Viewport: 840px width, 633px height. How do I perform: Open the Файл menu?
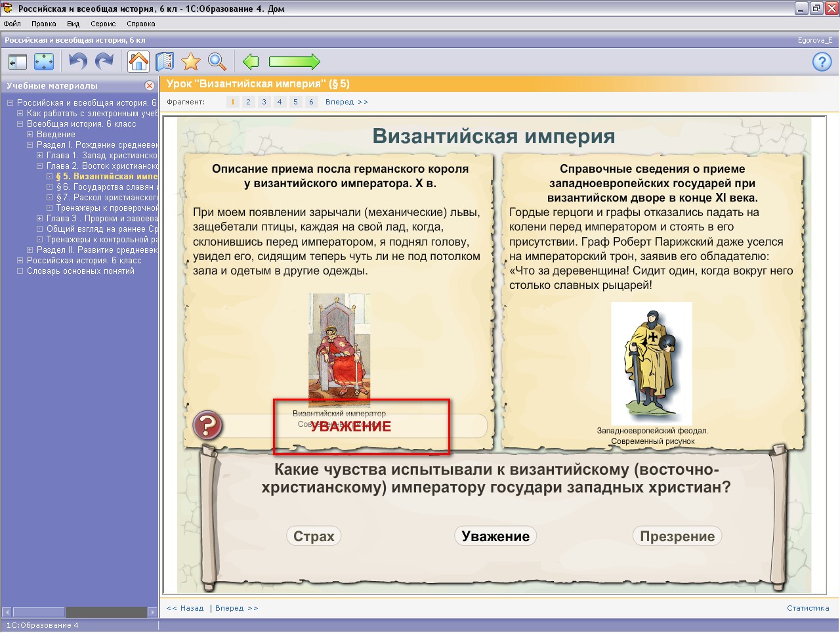[x=12, y=24]
